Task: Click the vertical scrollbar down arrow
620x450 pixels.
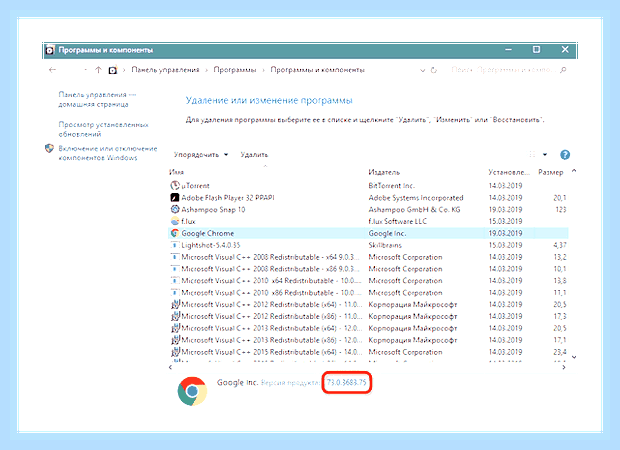Action: tap(574, 357)
